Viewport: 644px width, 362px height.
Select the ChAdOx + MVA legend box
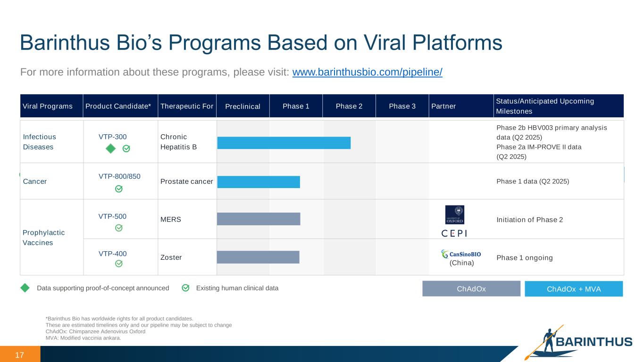[573, 289]
